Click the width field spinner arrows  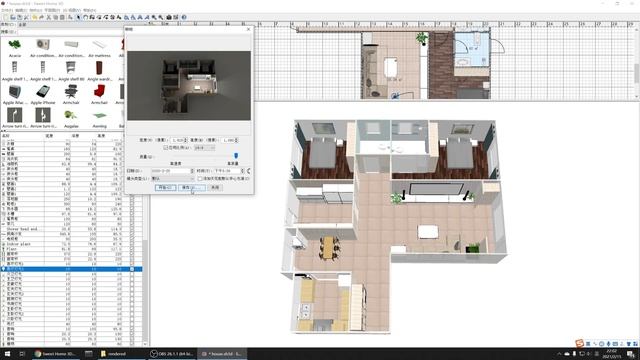point(185,140)
